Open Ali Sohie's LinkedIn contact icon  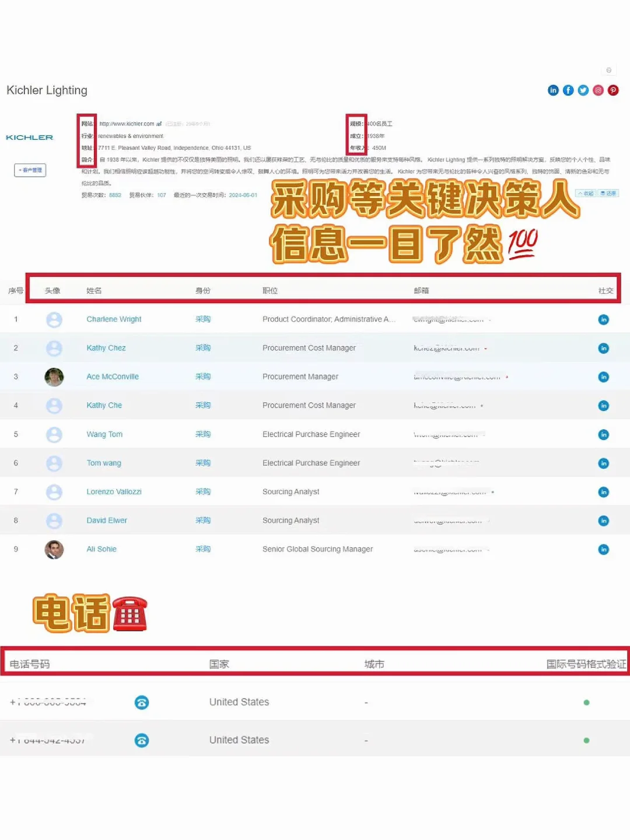[604, 549]
